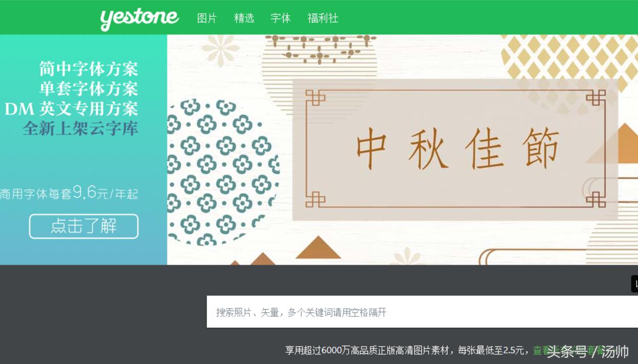Click the black tab at the right edge
Screen dimensions: 638x364
coord(634,284)
